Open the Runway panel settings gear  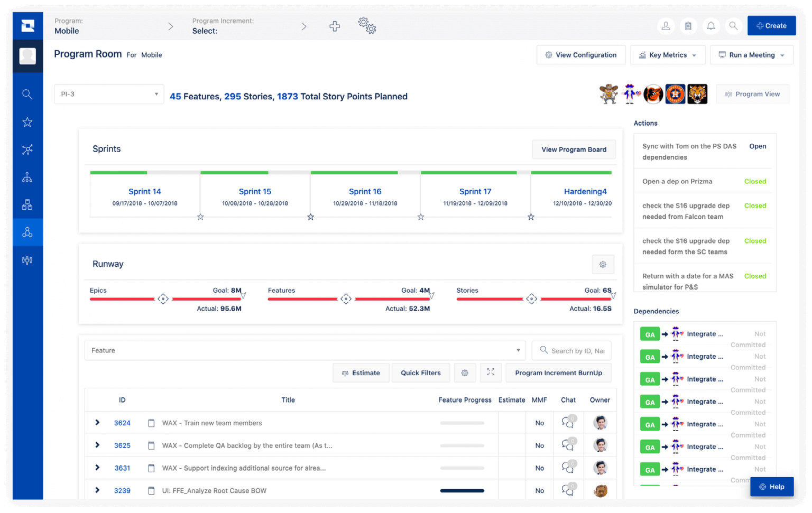tap(603, 264)
